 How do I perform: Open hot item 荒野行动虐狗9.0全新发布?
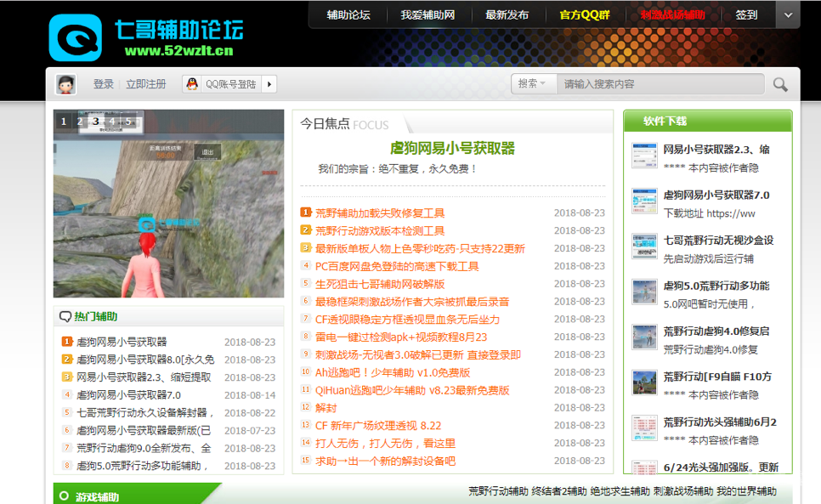(x=144, y=448)
